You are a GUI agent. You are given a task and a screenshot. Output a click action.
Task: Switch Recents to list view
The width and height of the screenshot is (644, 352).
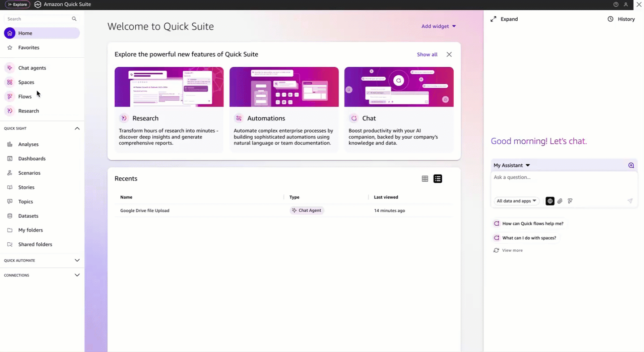pyautogui.click(x=438, y=178)
